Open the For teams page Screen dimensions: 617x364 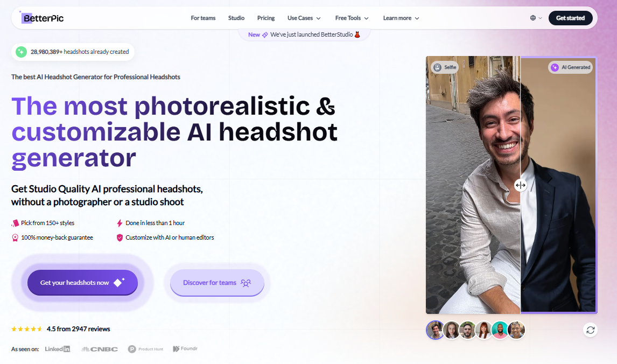[x=203, y=18]
